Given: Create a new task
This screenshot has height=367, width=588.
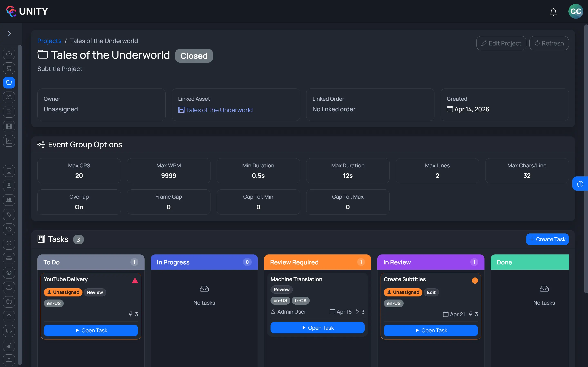Looking at the screenshot, I should coord(547,239).
